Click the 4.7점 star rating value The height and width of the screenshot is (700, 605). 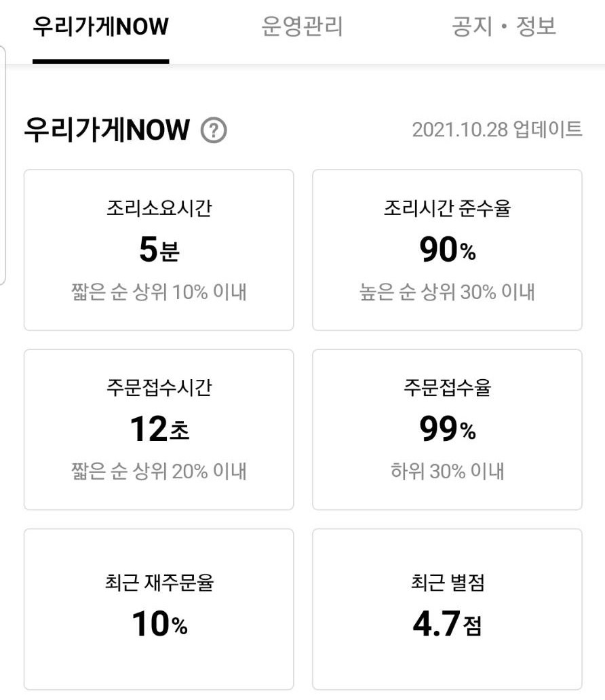pyautogui.click(x=448, y=623)
